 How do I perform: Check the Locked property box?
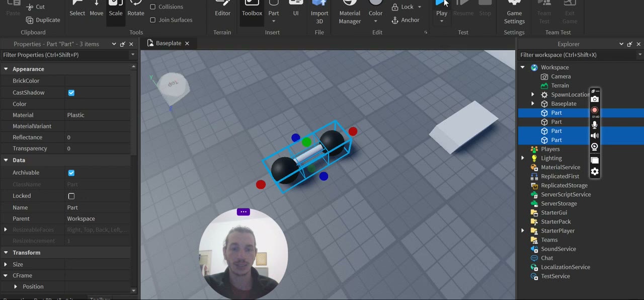[71, 196]
